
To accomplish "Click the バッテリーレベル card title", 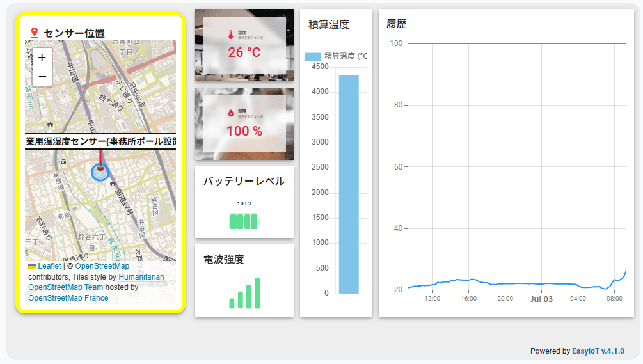I will click(x=244, y=181).
